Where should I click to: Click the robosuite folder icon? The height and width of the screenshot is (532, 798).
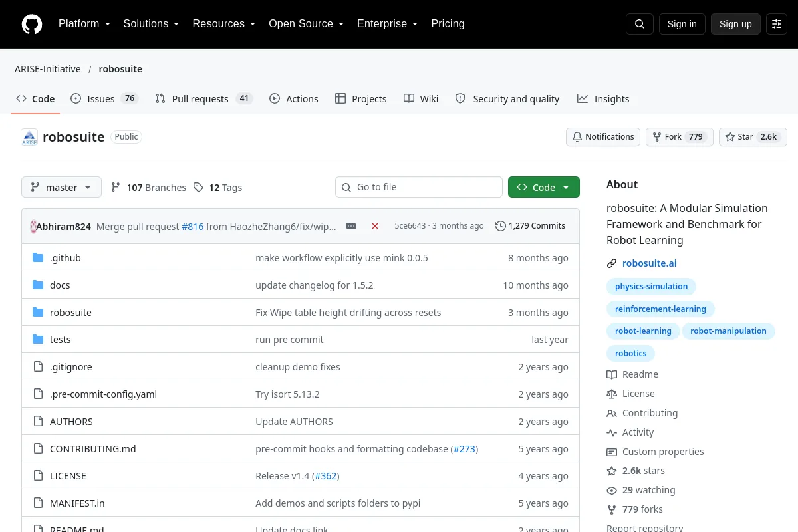pyautogui.click(x=38, y=313)
